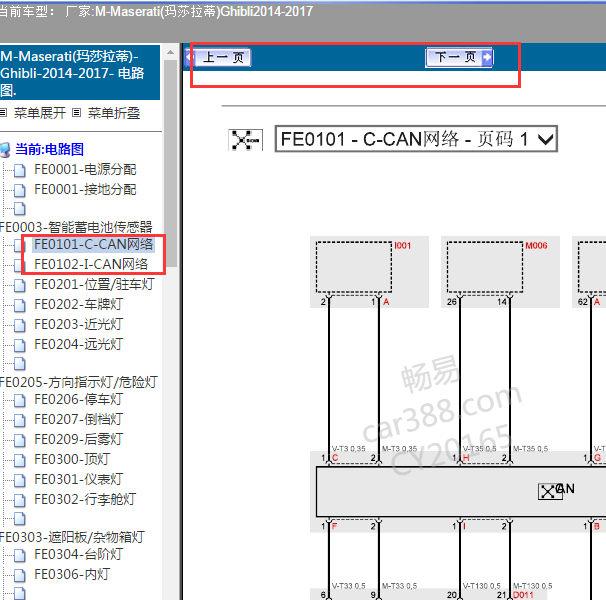Open FE0203-近光灯 diagram
The image size is (606, 600).
[x=78, y=324]
